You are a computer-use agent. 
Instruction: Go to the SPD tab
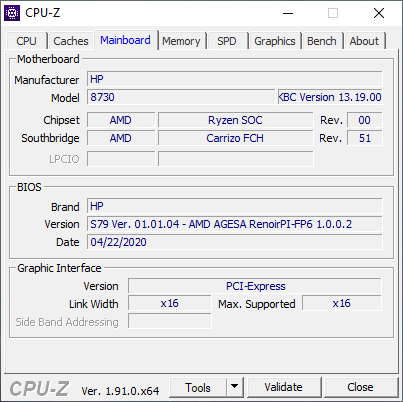[x=227, y=41]
